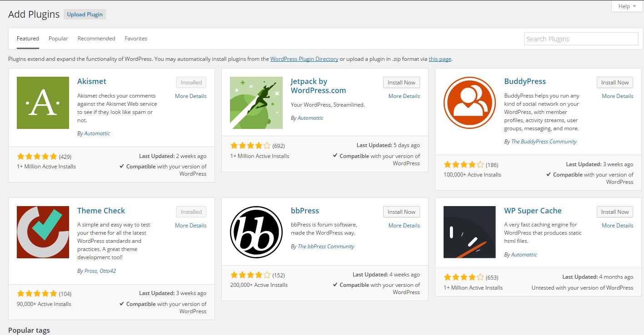Click the Jetpack by WordPress.com title
Image resolution: width=644 pixels, height=335 pixels.
(x=318, y=86)
